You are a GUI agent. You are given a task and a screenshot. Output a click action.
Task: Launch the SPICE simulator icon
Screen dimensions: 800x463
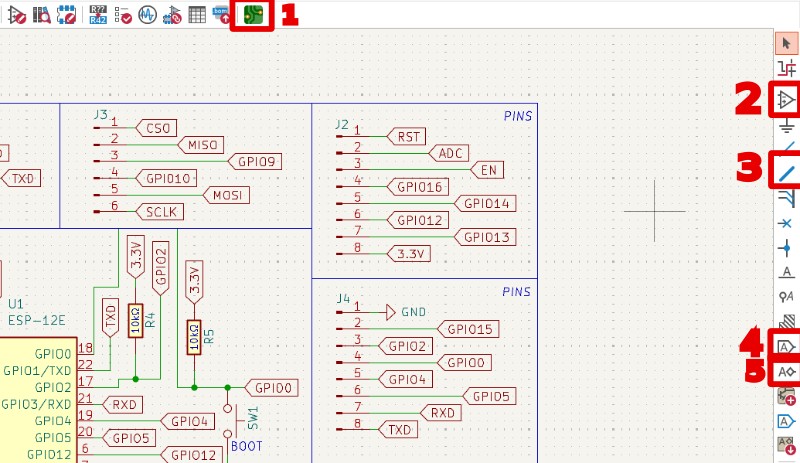pyautogui.click(x=147, y=15)
